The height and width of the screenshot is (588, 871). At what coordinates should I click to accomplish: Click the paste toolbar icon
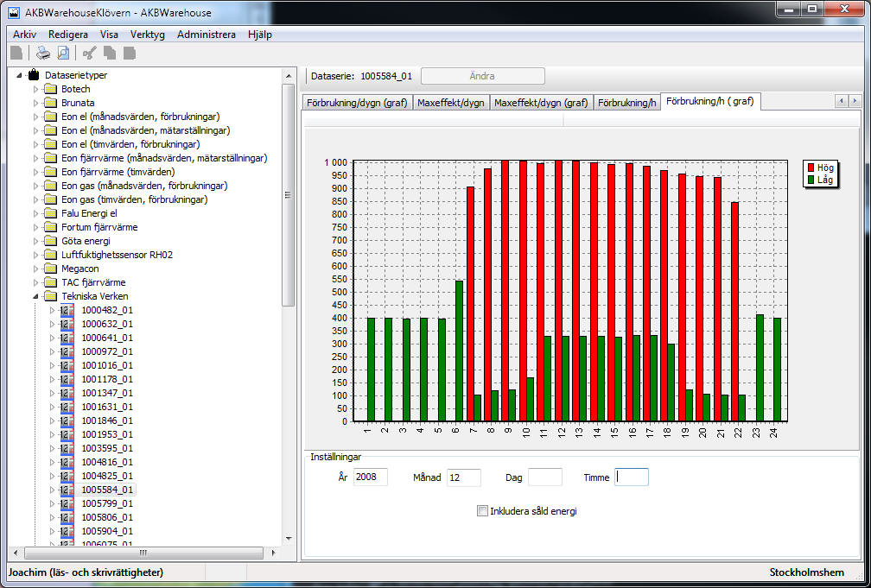130,53
